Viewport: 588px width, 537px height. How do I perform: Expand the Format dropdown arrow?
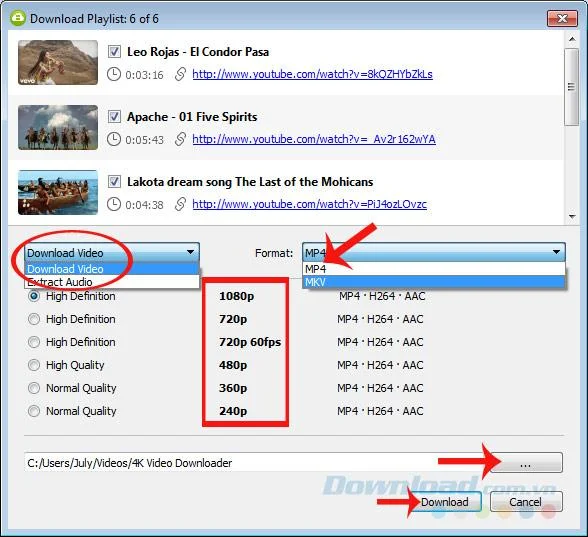click(556, 252)
